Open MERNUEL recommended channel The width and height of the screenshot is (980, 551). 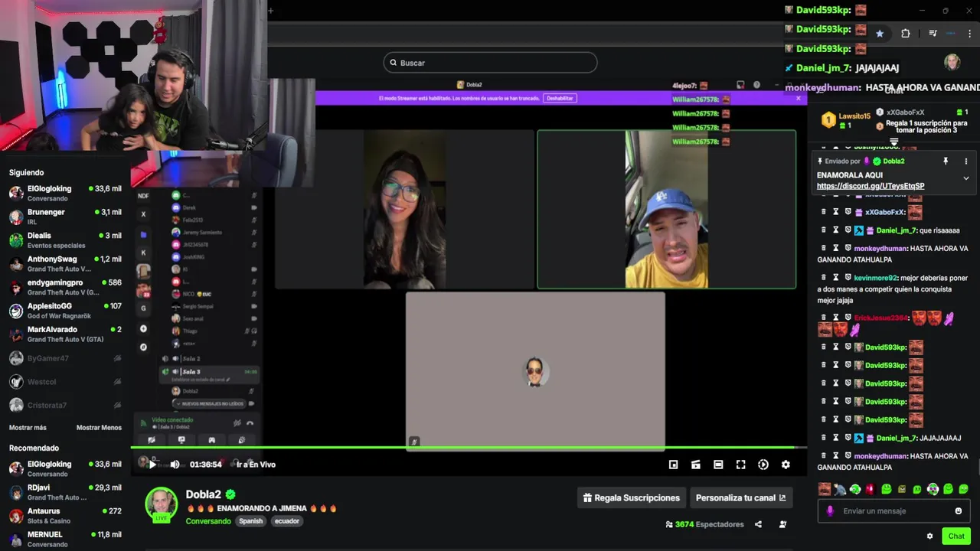pyautogui.click(x=65, y=539)
